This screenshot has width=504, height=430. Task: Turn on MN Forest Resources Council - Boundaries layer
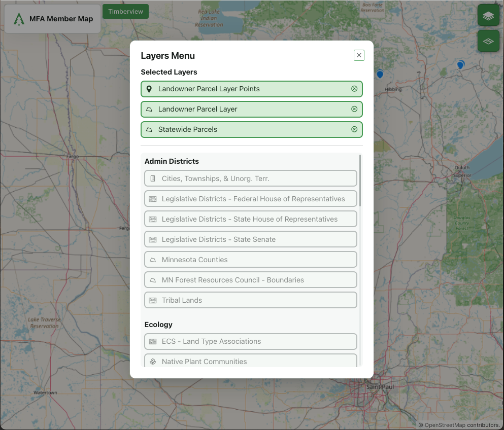coord(251,280)
